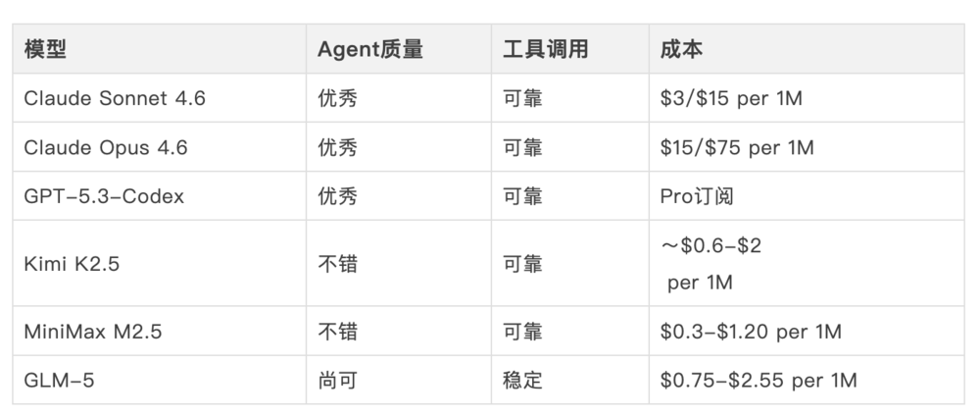The height and width of the screenshot is (416, 980).
Task: Click the GPT-5.3-Codex model cell
Action: tap(104, 196)
